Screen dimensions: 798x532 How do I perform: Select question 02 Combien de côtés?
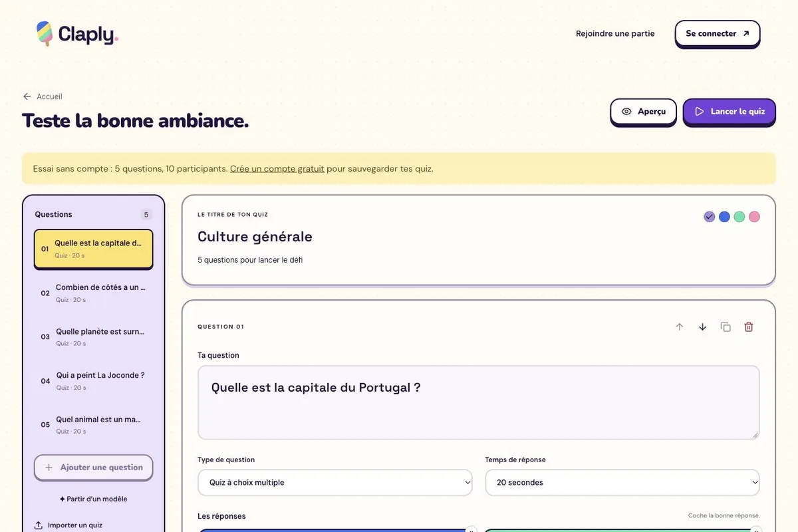point(94,293)
